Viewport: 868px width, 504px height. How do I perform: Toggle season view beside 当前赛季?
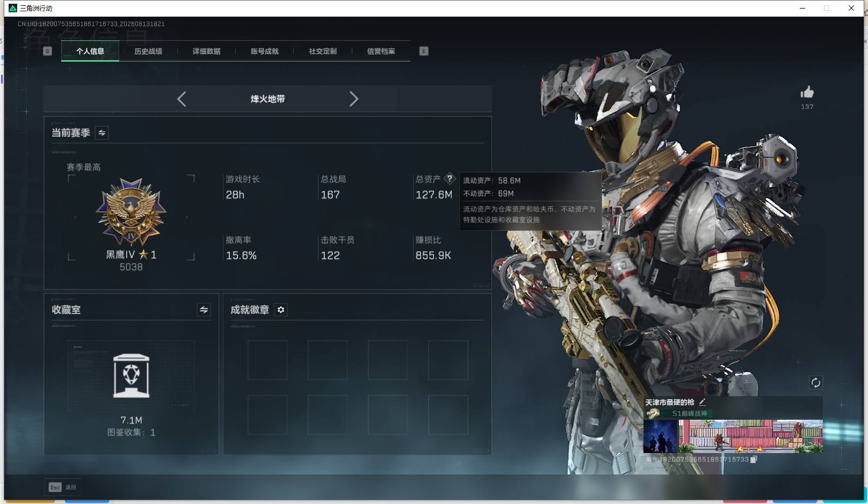pos(102,133)
